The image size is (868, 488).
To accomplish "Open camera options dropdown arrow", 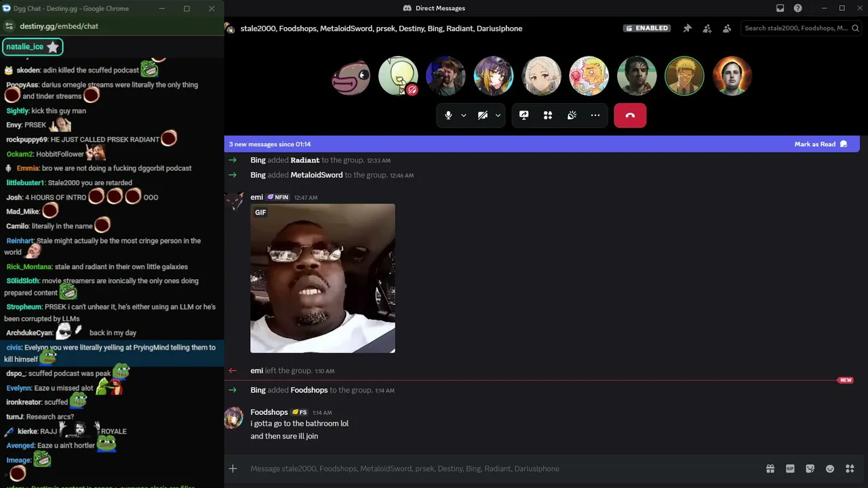I will tap(498, 115).
